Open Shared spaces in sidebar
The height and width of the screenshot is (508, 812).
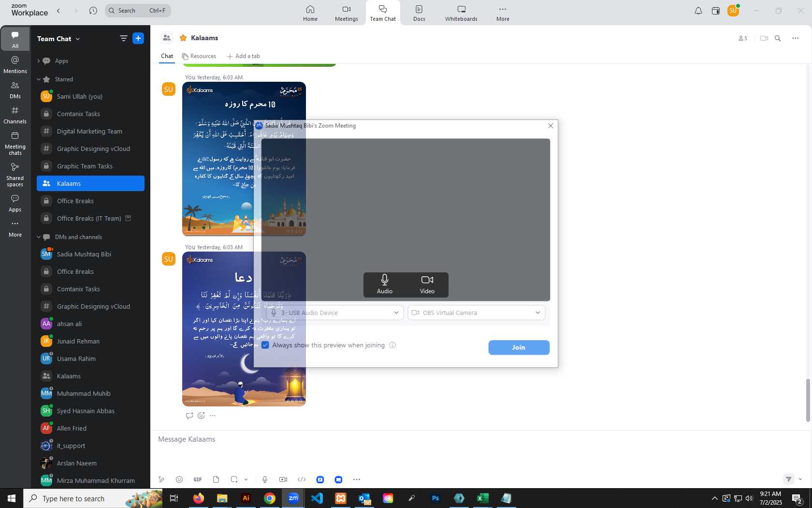click(15, 175)
